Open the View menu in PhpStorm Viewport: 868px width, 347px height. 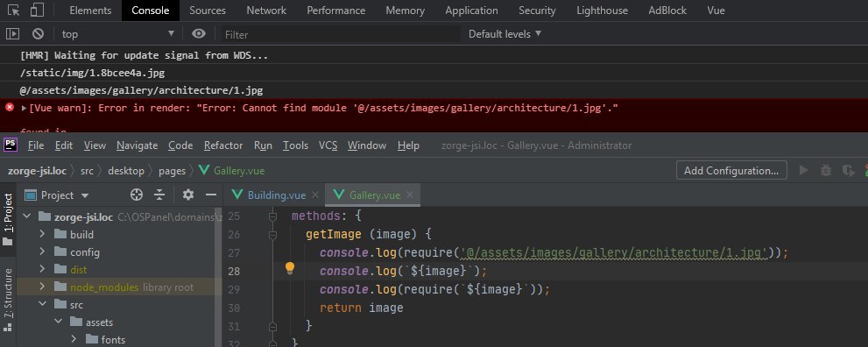click(95, 145)
